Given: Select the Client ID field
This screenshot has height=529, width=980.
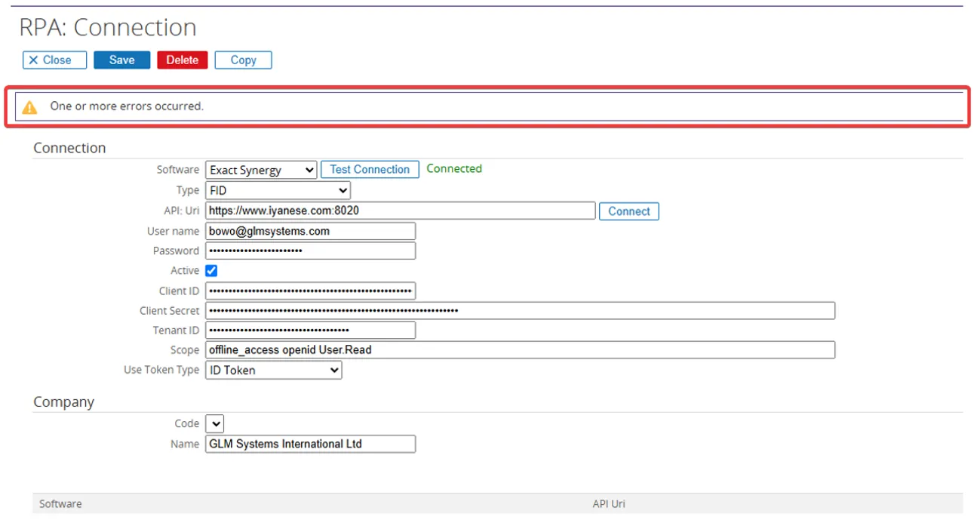Looking at the screenshot, I should coord(310,291).
